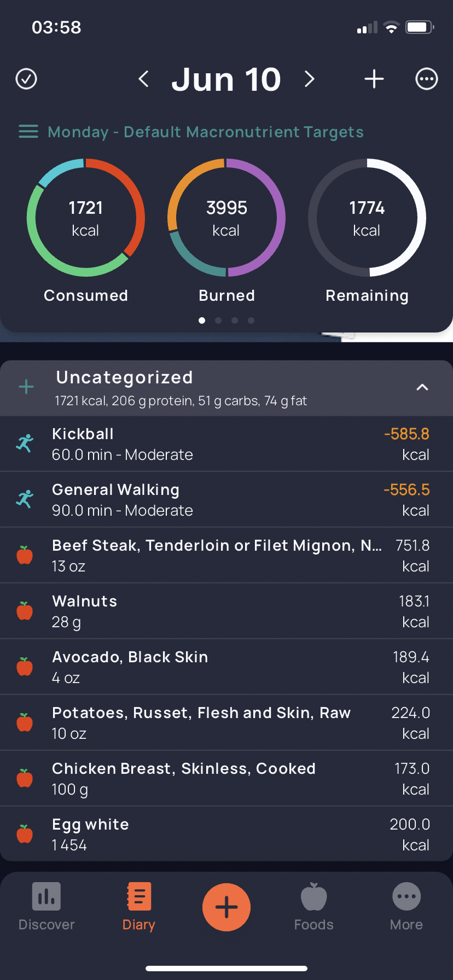Switch to Foods tab
Screen dimensions: 453x980
click(x=314, y=907)
